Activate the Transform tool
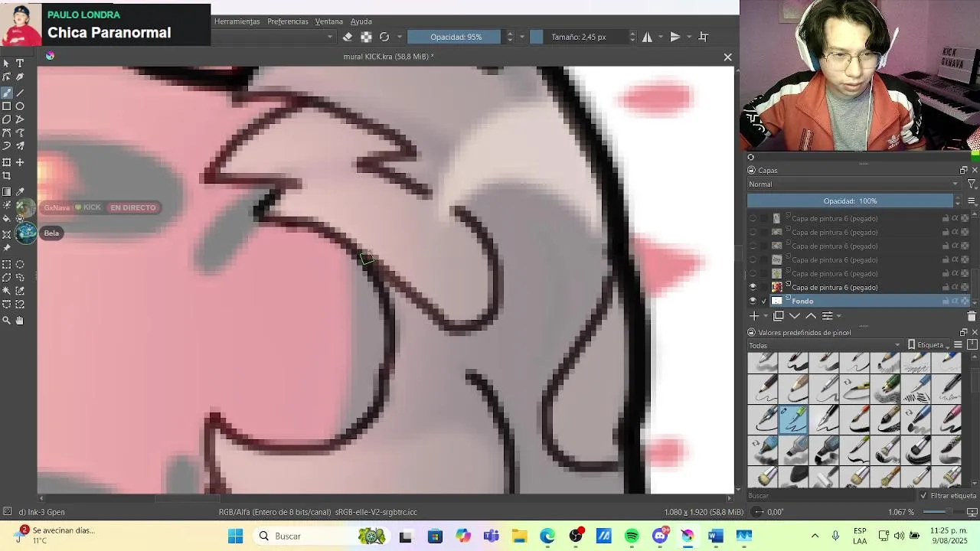The width and height of the screenshot is (980, 551). pos(7,162)
